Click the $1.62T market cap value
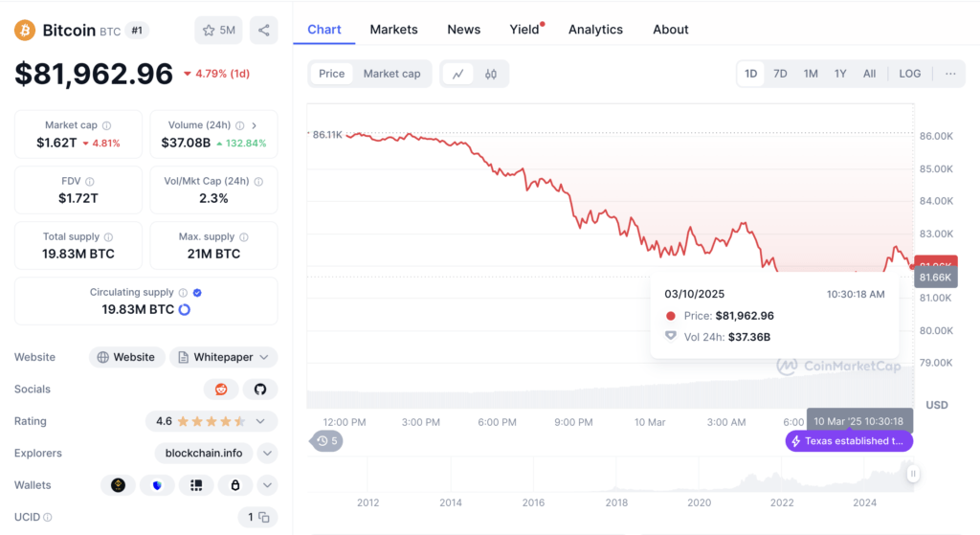This screenshot has height=535, width=980. (56, 144)
